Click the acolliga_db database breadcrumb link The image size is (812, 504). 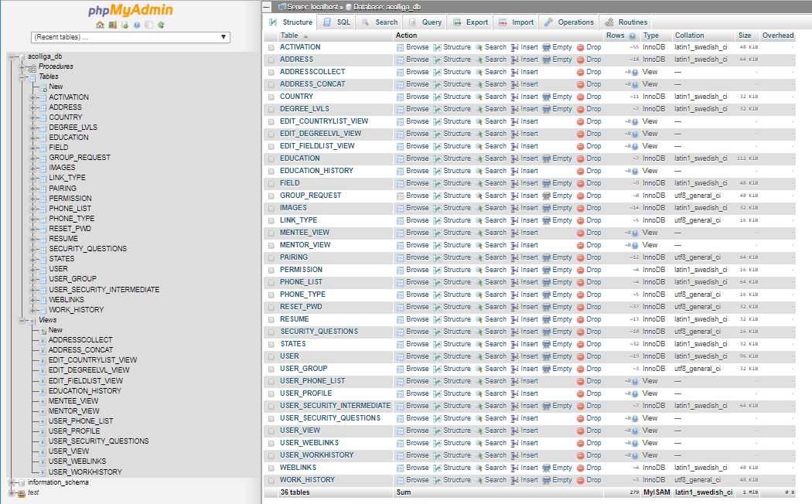click(x=402, y=5)
